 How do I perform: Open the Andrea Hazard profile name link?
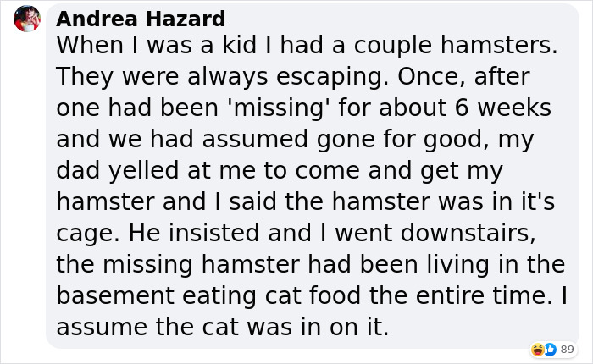(x=141, y=19)
